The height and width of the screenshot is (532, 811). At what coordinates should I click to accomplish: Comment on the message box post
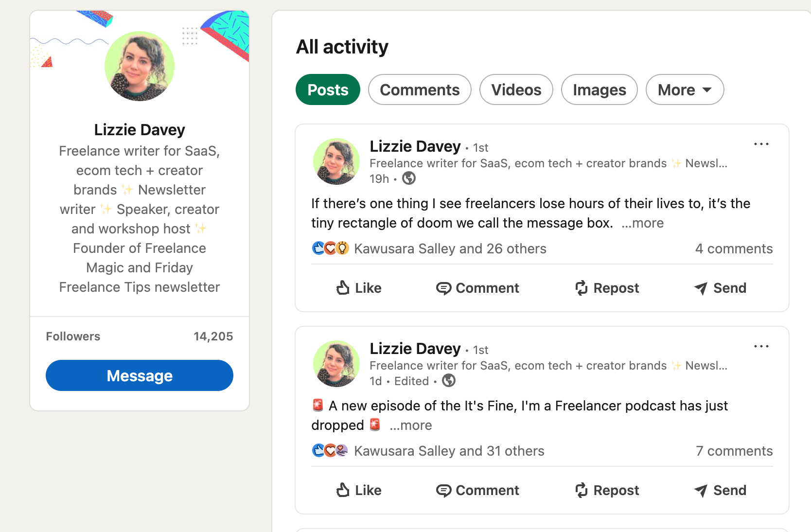477,288
